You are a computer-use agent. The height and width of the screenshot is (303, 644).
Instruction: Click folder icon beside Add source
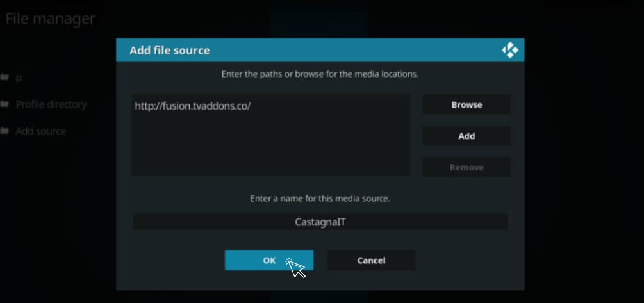5,131
